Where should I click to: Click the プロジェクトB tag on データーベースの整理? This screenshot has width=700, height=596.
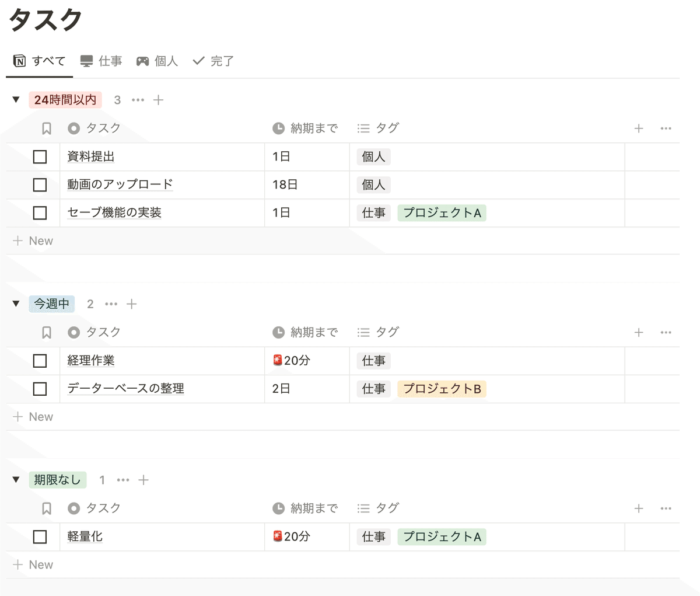[x=442, y=389]
